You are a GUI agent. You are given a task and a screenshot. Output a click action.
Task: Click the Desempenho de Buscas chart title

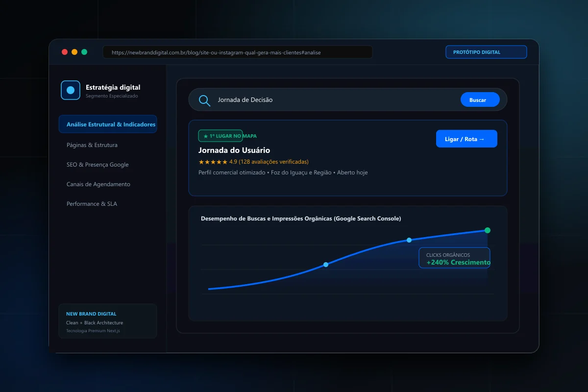(301, 219)
